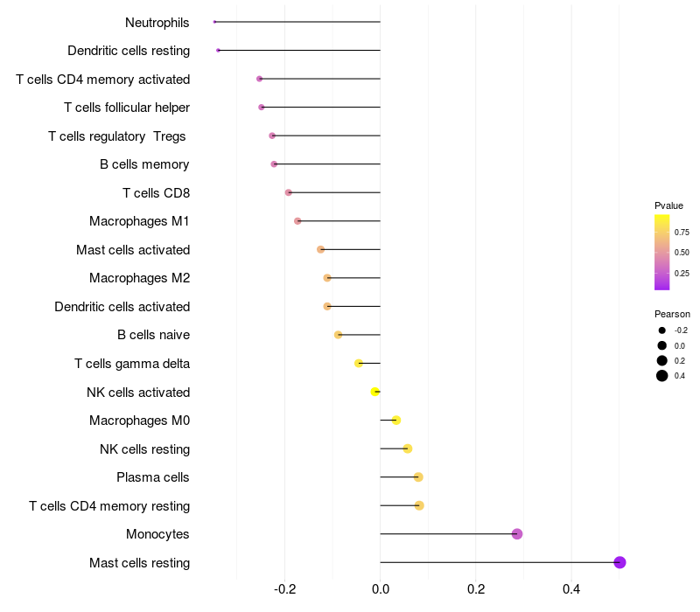
Task: Click the T cells gamma delta dot
Action: 358,364
